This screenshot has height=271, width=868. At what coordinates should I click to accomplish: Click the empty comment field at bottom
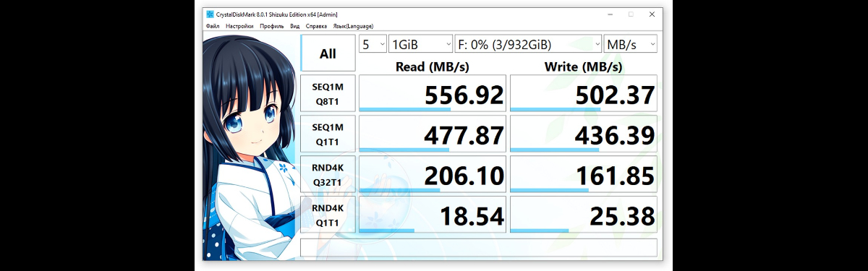pos(479,247)
